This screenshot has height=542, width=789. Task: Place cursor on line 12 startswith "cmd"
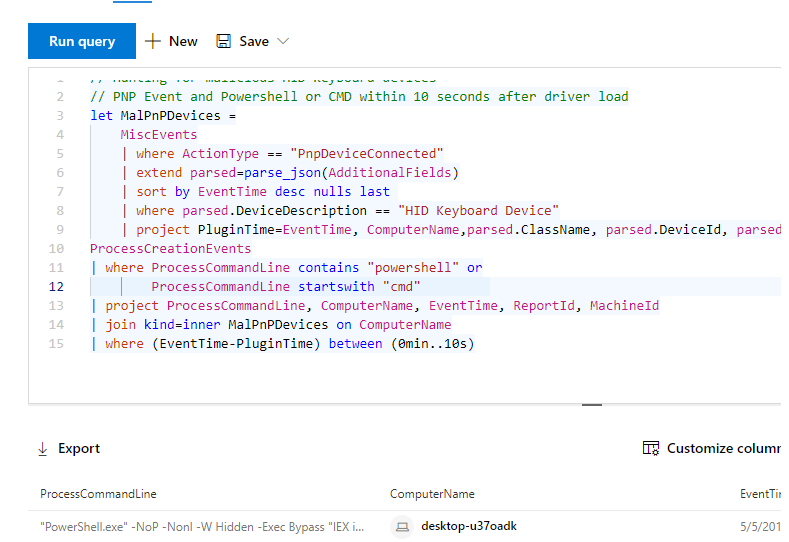(359, 286)
